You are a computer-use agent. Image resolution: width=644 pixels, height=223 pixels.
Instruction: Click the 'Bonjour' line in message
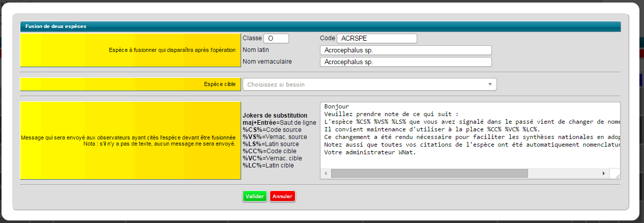[336, 106]
